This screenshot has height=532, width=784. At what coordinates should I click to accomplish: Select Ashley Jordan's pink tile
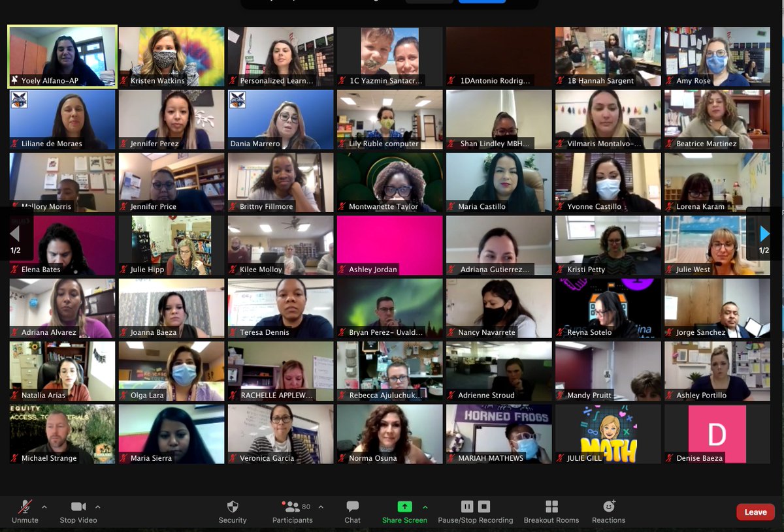pos(389,245)
